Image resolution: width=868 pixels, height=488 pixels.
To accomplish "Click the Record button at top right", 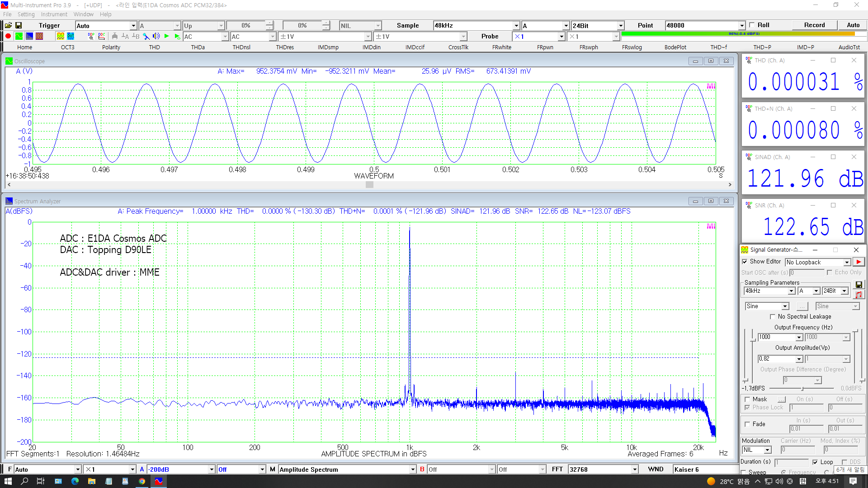I will 815,25.
